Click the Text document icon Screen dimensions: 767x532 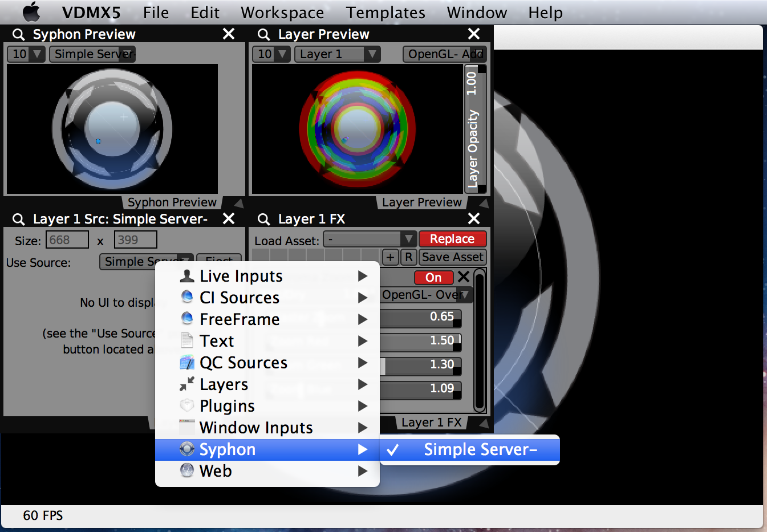[x=186, y=341]
